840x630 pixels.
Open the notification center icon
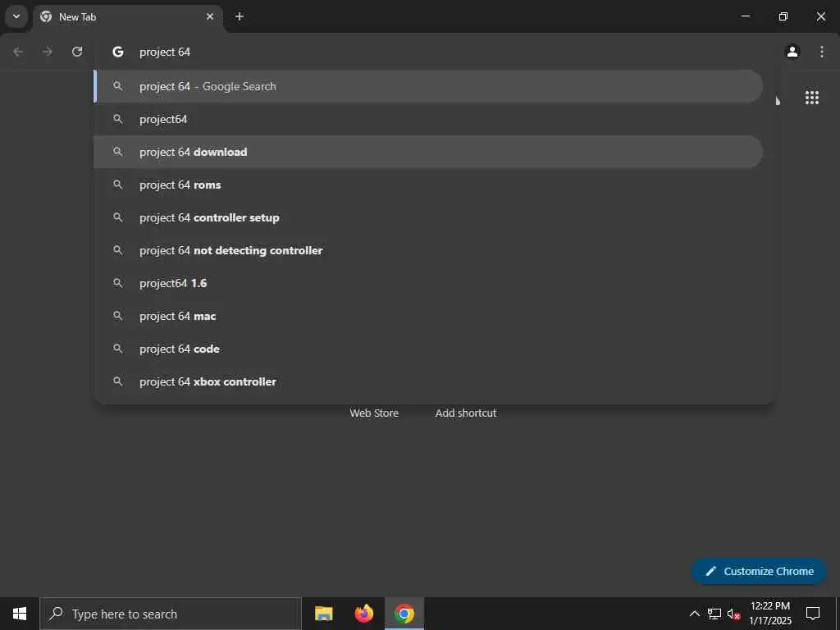pos(813,614)
